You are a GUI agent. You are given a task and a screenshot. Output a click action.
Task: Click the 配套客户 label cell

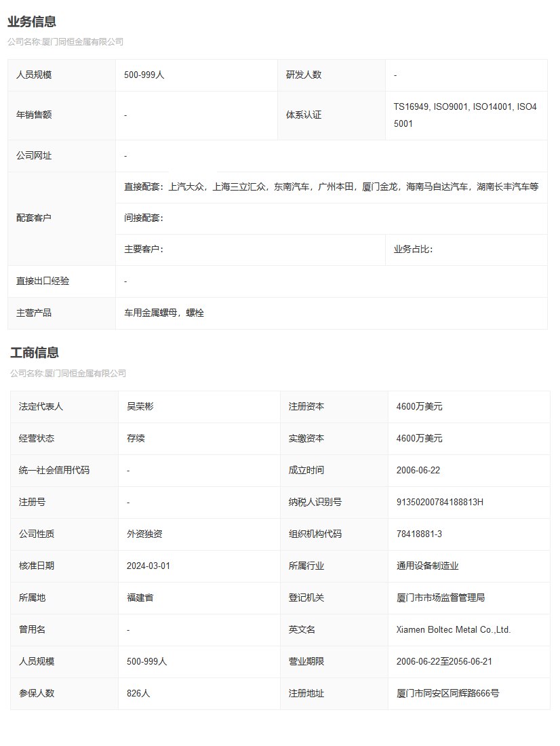pyautogui.click(x=62, y=218)
